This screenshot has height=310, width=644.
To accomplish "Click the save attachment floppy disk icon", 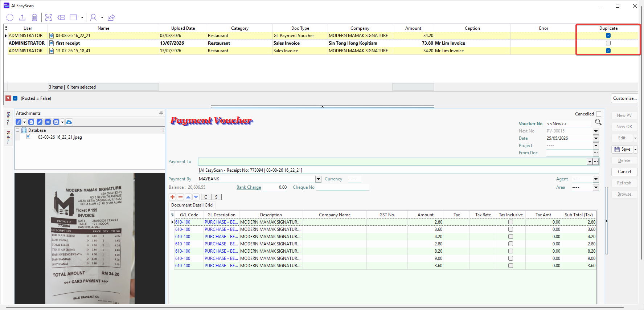I will pos(56,122).
